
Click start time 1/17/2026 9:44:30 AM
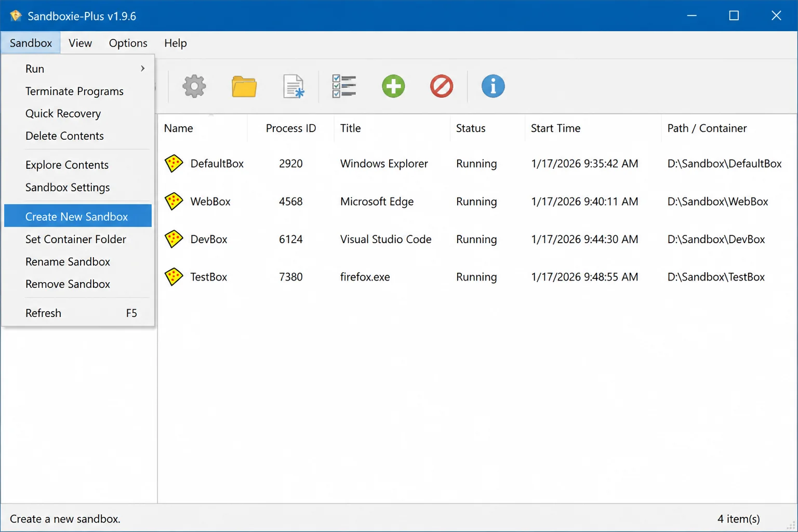click(584, 240)
